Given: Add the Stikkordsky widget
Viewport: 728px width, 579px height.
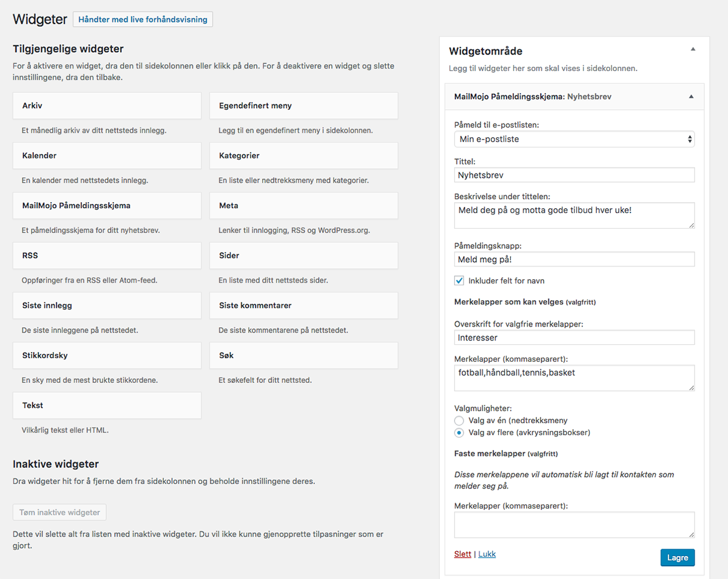Looking at the screenshot, I should 107,355.
